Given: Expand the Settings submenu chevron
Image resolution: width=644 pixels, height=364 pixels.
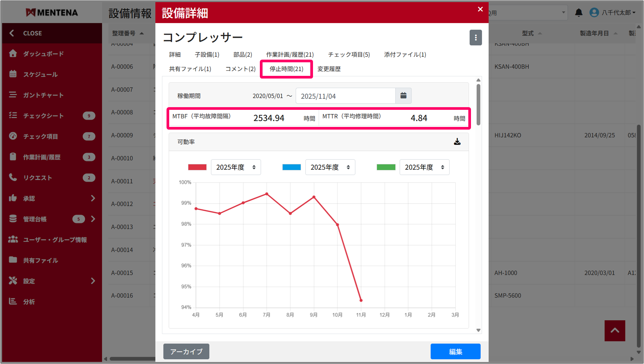Looking at the screenshot, I should click(x=93, y=281).
